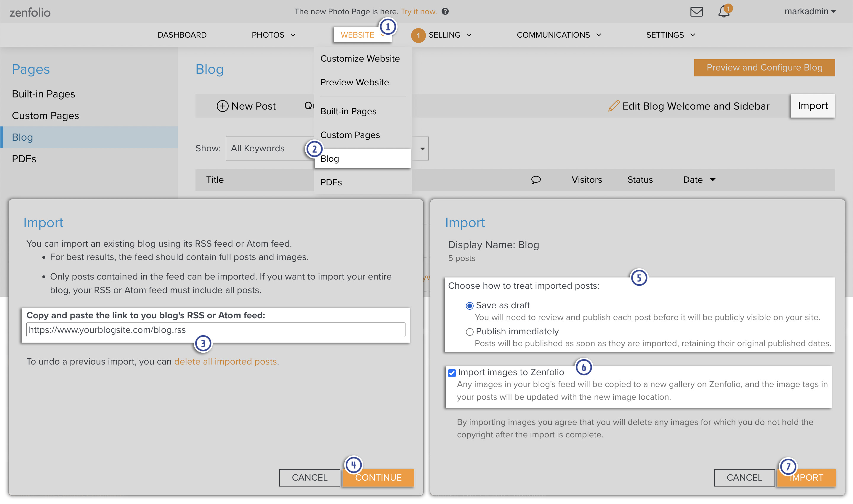Choose Custom Pages in Website menu
This screenshot has height=504, width=853.
(x=350, y=135)
